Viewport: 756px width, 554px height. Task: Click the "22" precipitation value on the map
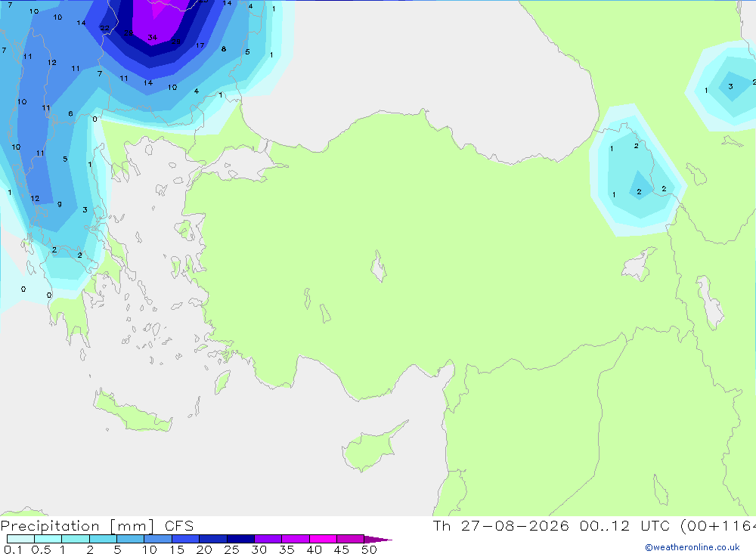tap(104, 28)
